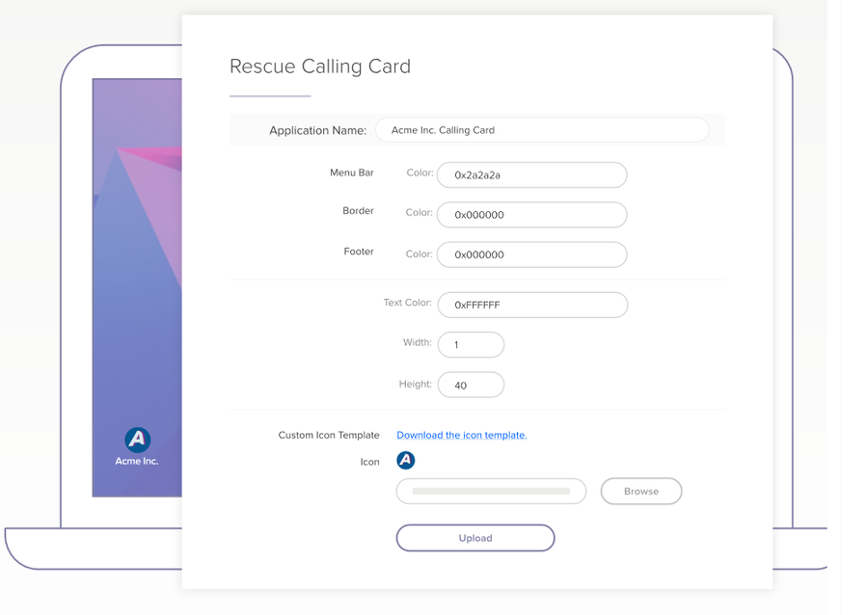
Task: Select the Border color input
Action: pyautogui.click(x=531, y=215)
